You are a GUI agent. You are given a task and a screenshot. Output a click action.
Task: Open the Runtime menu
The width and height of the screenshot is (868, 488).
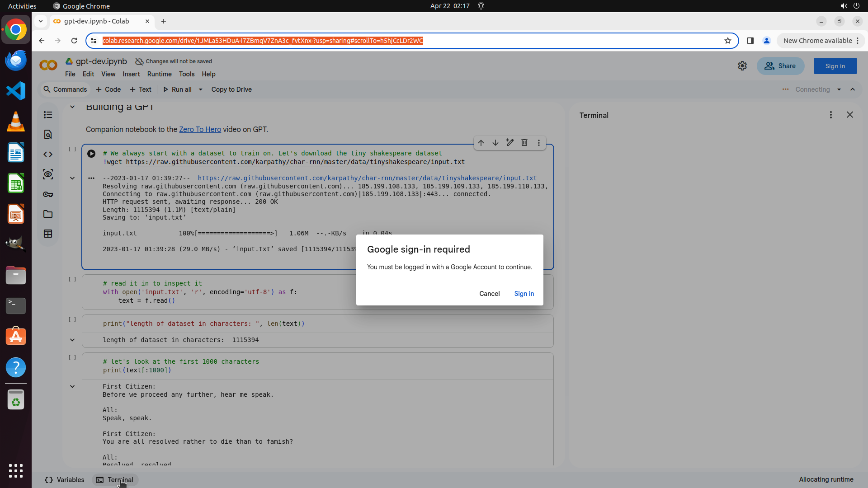159,74
